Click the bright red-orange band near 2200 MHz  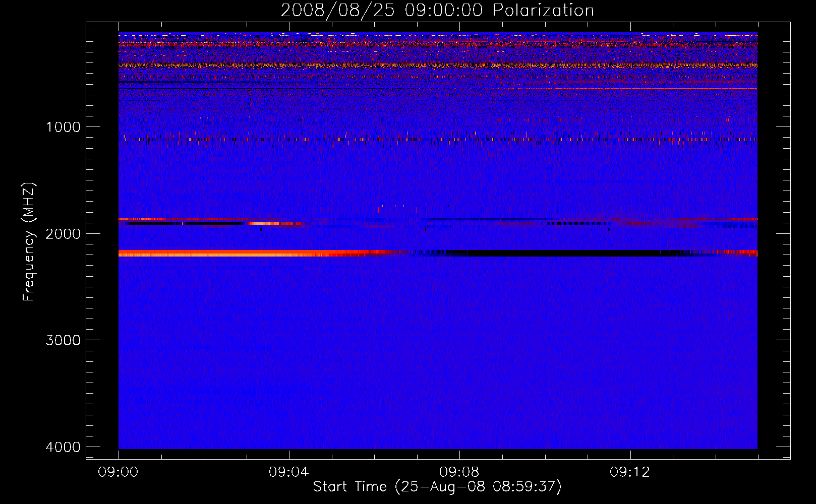[x=252, y=253]
